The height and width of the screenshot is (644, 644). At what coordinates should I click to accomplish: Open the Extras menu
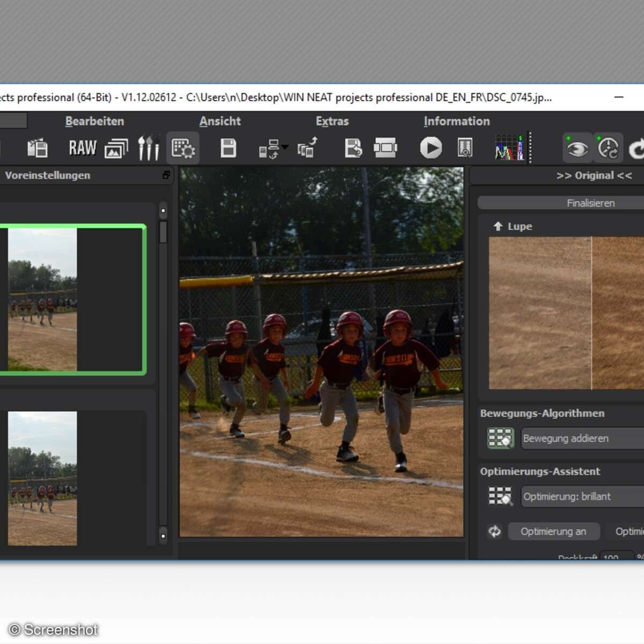point(332,121)
